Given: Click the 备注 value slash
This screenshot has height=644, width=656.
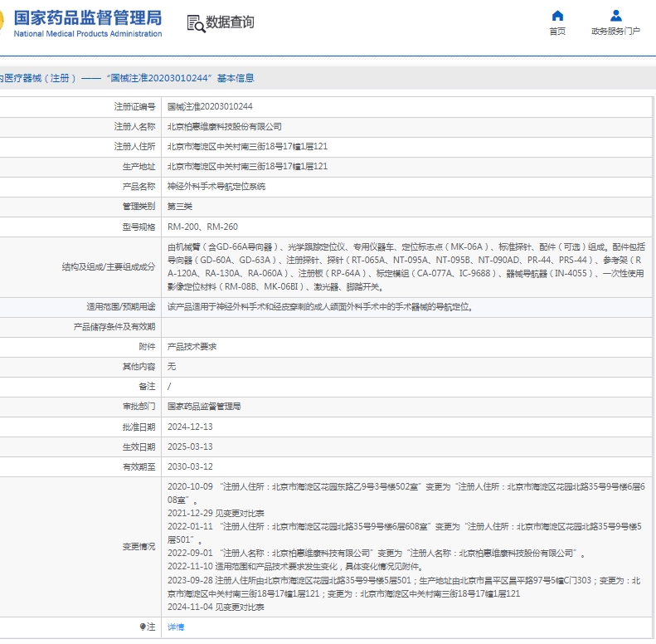Looking at the screenshot, I should point(169,387).
